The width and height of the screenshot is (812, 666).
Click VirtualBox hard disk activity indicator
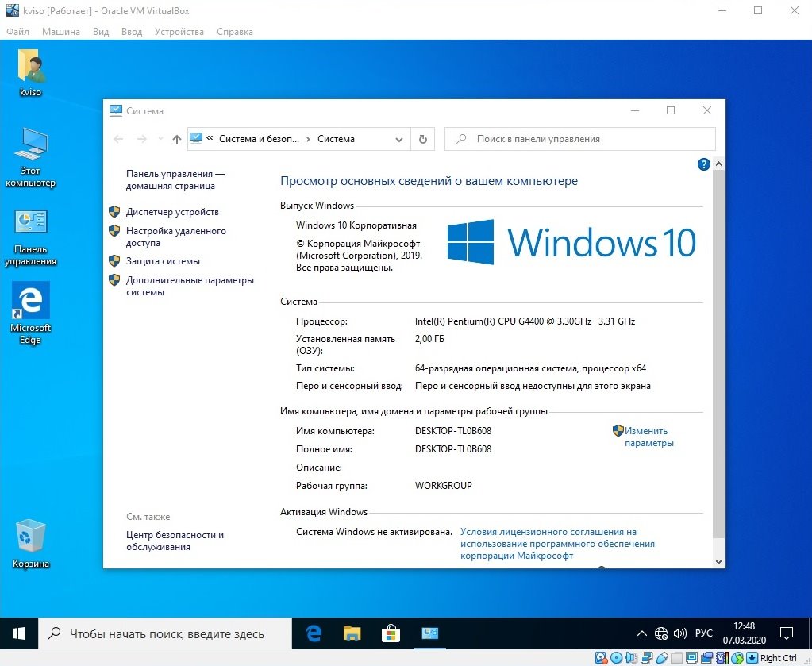point(601,658)
